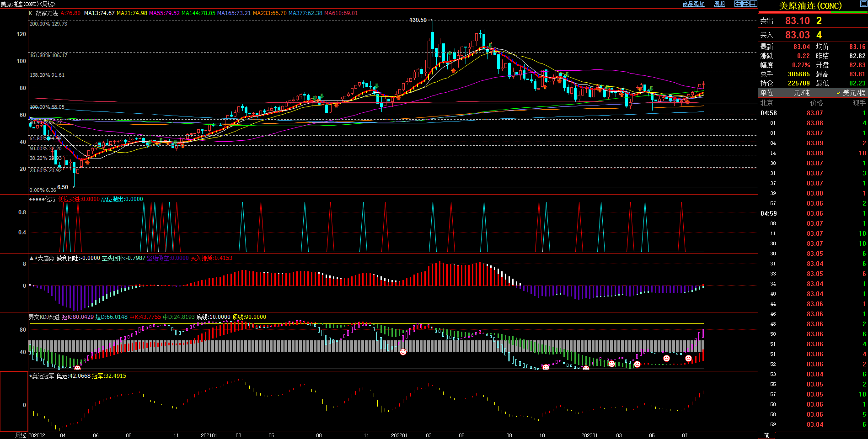
Task: Click the split panel layout icon
Action: point(753,4)
